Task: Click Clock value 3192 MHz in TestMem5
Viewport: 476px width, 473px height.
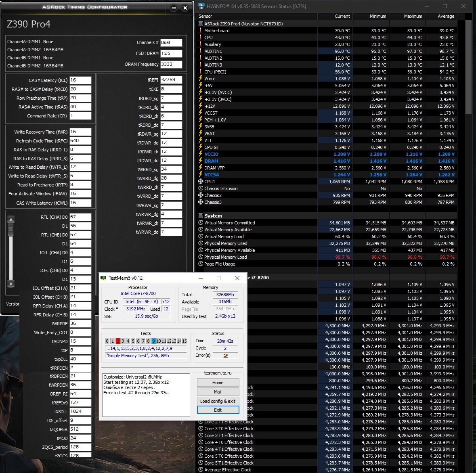Action: coord(136,309)
